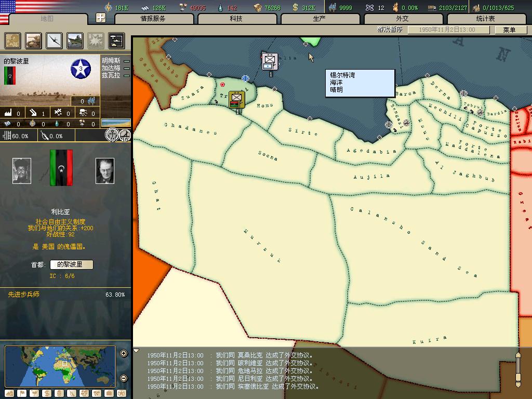Toggle the political flag map mode
Viewport: 532px width, 399px height.
pos(22,394)
